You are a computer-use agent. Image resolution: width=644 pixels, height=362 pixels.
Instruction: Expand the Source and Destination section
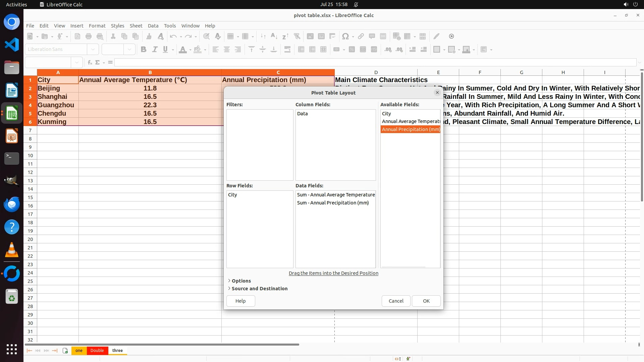(259, 289)
